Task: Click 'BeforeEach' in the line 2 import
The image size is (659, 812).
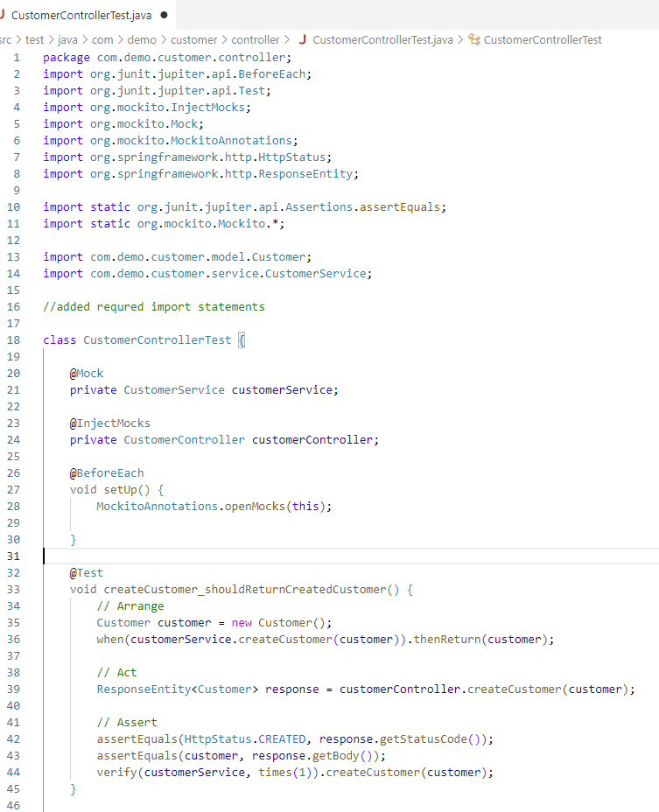Action: tap(272, 74)
